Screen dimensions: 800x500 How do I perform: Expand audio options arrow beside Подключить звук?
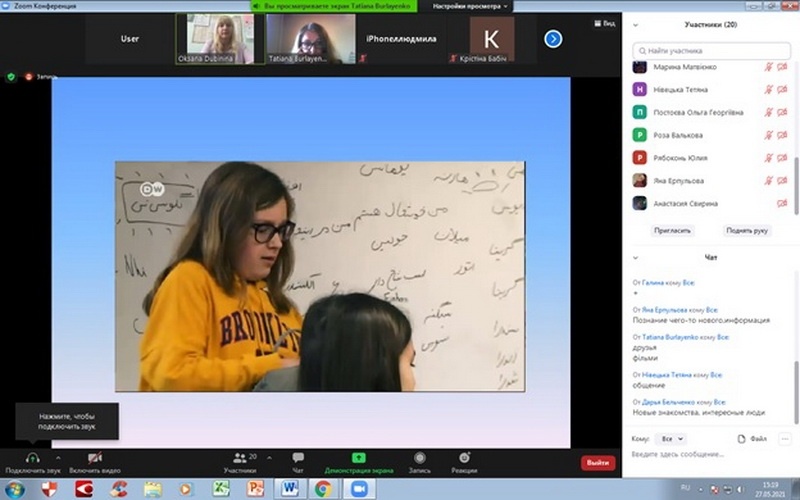click(x=58, y=459)
